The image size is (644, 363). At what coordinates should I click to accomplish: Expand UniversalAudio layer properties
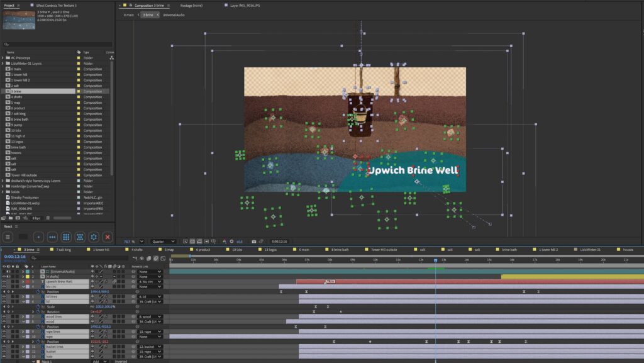(x=23, y=272)
